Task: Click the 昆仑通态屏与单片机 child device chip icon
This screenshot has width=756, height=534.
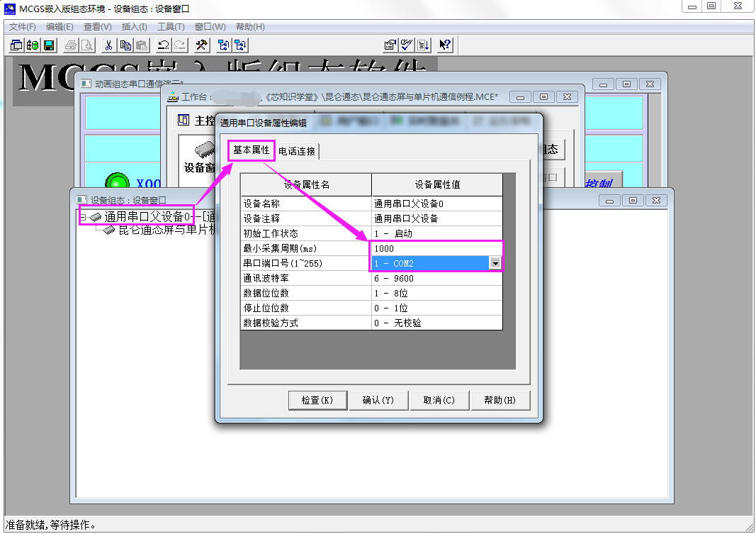Action: (x=109, y=230)
